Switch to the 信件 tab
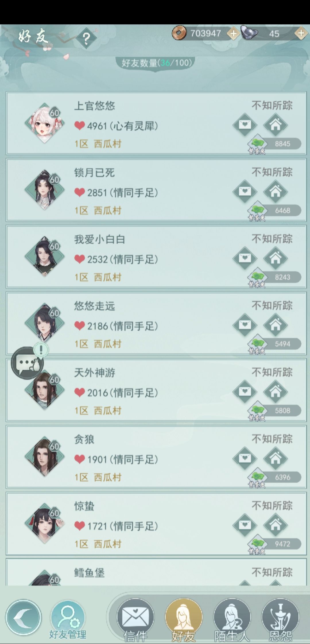 tap(135, 620)
